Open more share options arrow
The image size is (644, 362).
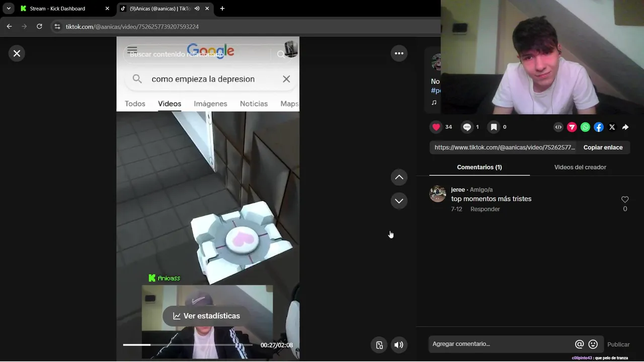[x=625, y=127]
